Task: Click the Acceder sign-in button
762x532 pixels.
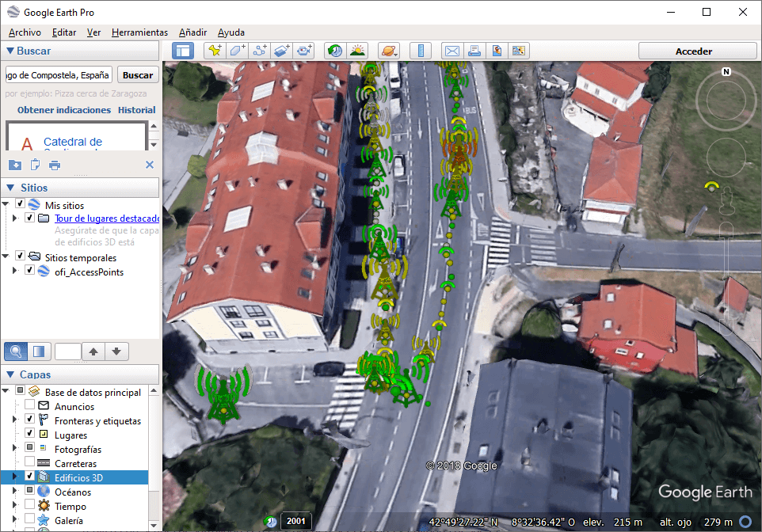Action: click(697, 51)
